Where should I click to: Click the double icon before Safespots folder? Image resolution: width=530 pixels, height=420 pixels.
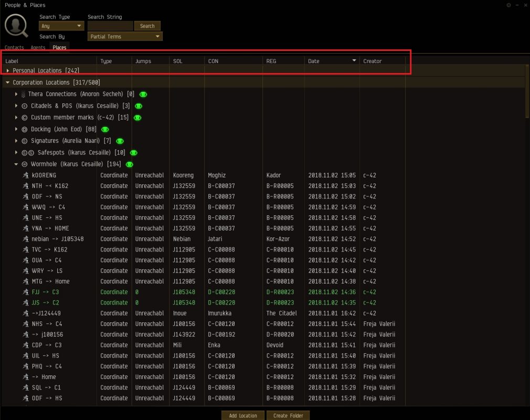[27, 153]
